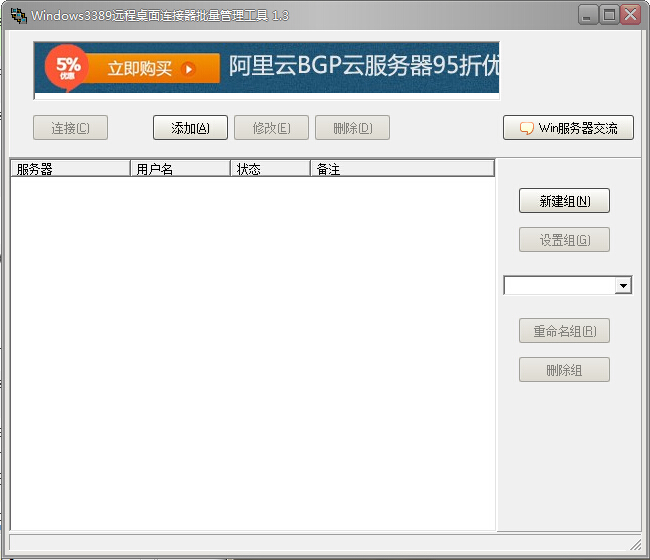Screen dimensions: 650x560
Task: Expand the group selection dropdown arrow
Action: pos(624,286)
